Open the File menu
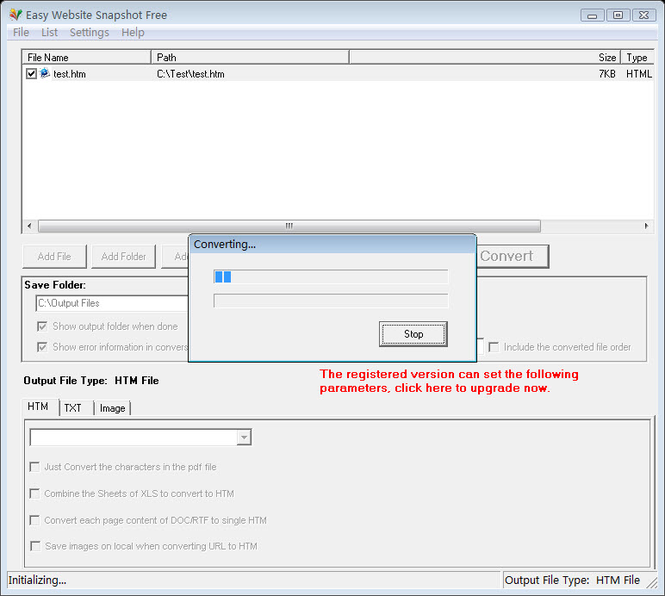The height and width of the screenshot is (596, 665). point(21,33)
